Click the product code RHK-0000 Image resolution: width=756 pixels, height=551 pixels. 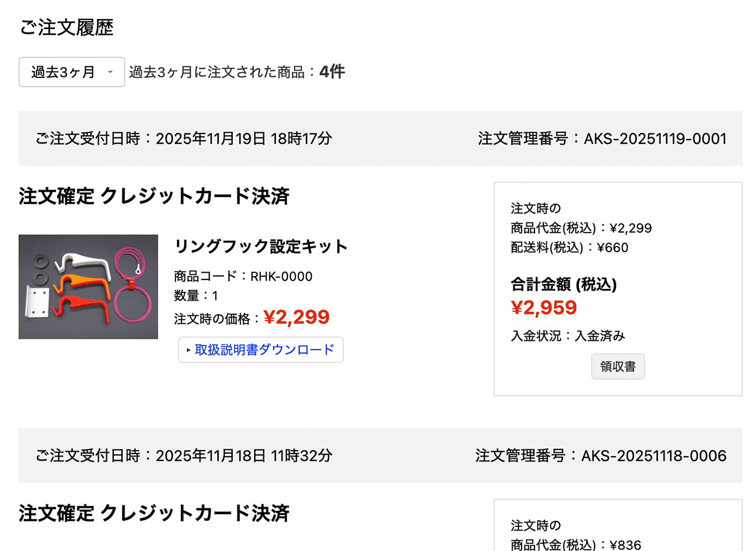[x=281, y=276]
